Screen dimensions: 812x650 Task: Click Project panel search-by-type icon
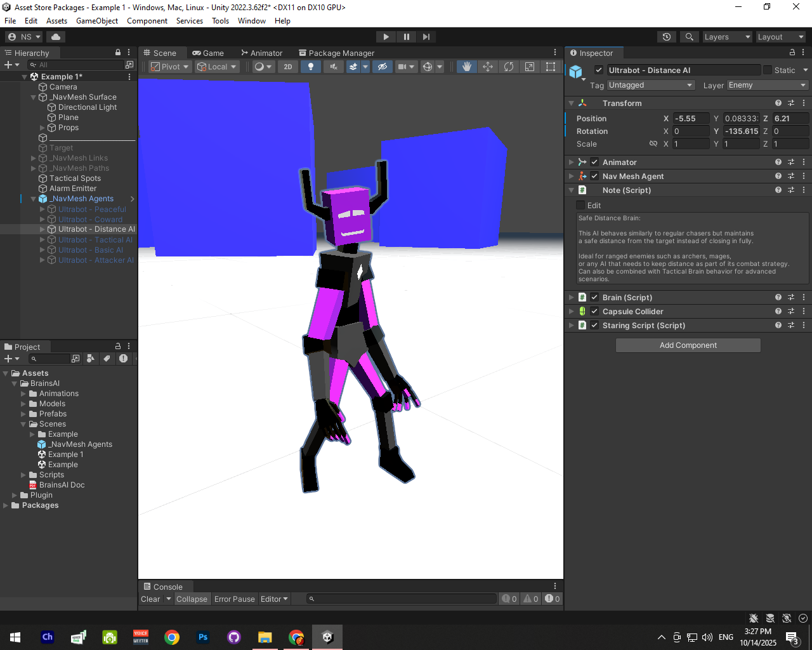tap(91, 359)
